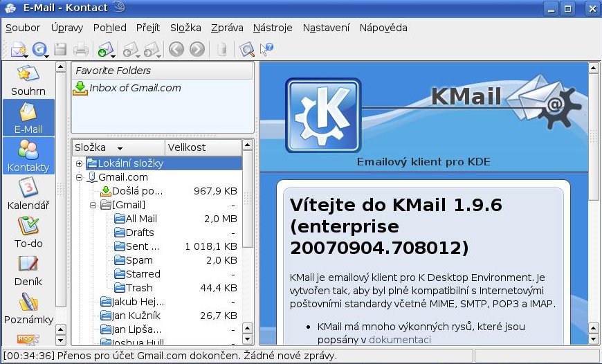Image resolution: width=602 pixels, height=364 pixels.
Task: Open the Úpravy menu
Action: click(67, 28)
